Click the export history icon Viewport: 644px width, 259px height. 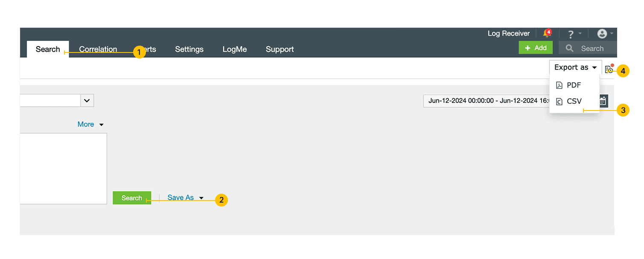609,70
